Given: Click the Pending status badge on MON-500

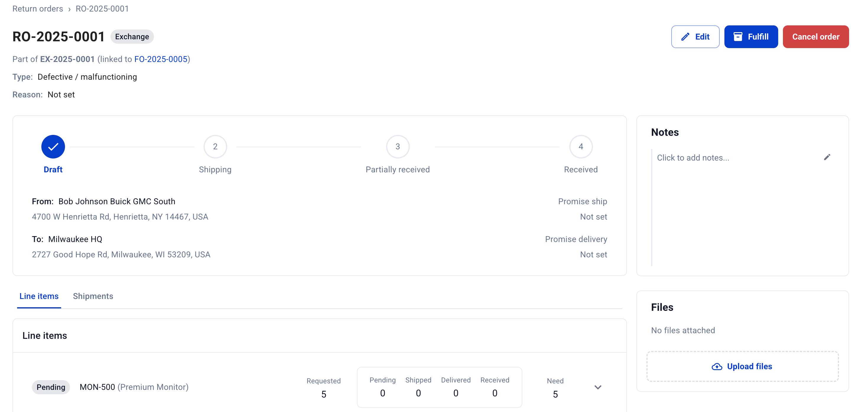Looking at the screenshot, I should pos(51,387).
